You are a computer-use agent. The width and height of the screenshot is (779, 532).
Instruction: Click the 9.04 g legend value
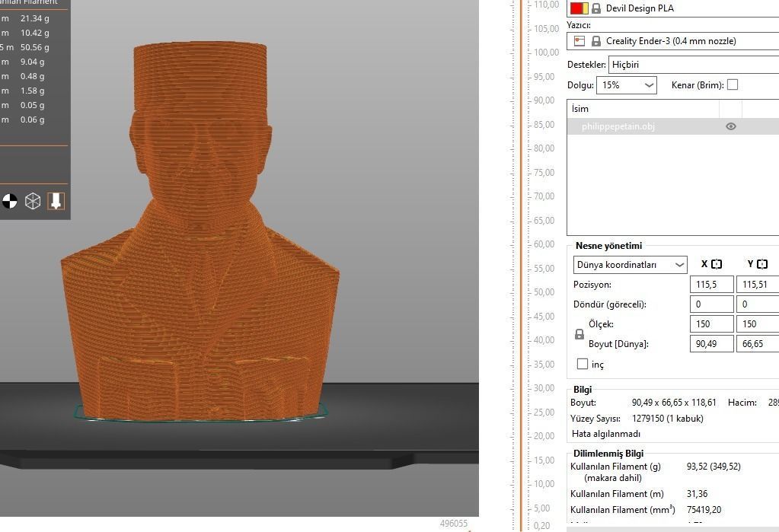click(x=32, y=62)
